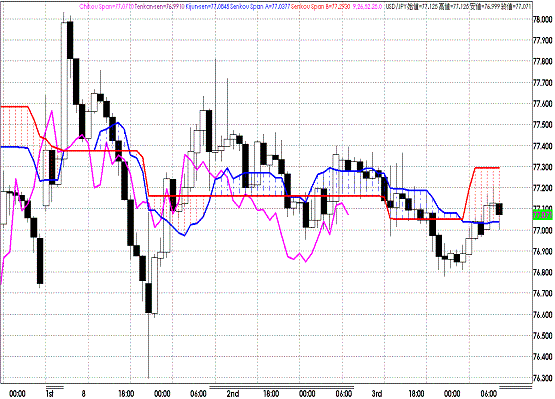
Task: Click the 76.400 price axis label
Action: point(542,357)
